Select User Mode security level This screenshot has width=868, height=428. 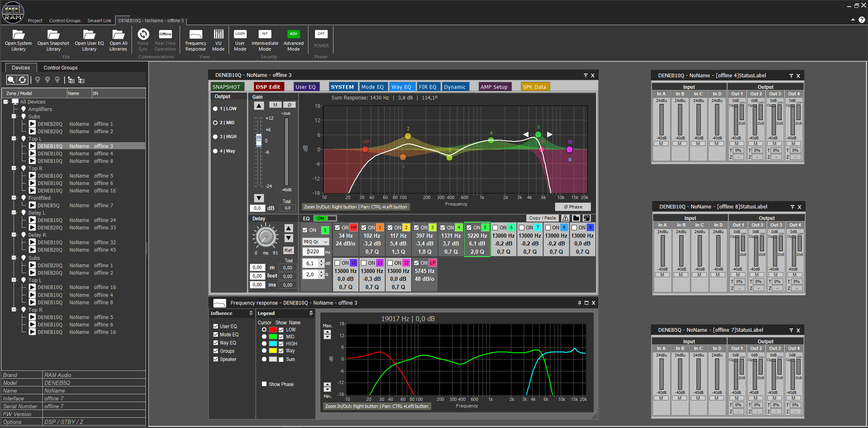point(240,40)
